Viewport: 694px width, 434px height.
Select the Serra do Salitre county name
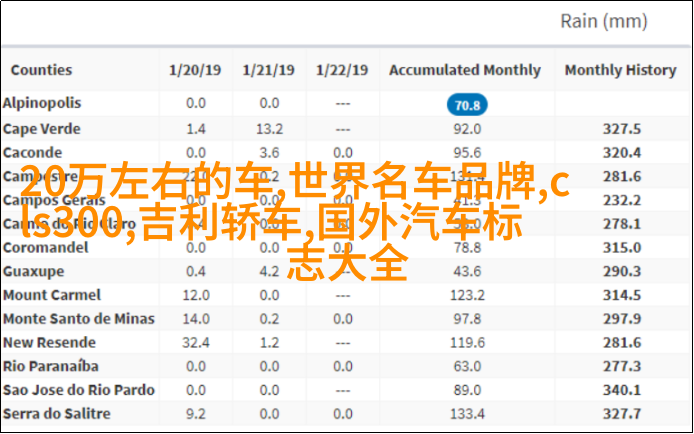57,414
